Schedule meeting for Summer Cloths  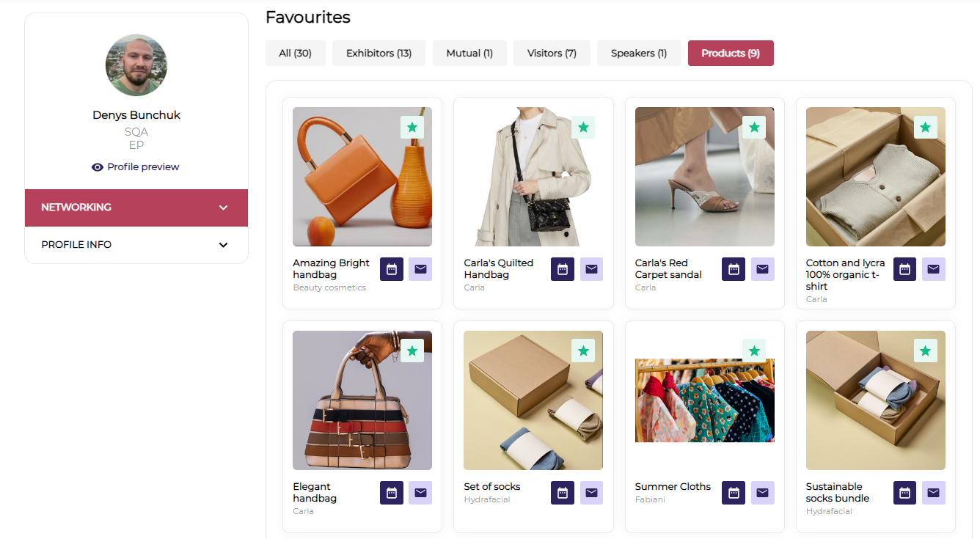pyautogui.click(x=734, y=493)
